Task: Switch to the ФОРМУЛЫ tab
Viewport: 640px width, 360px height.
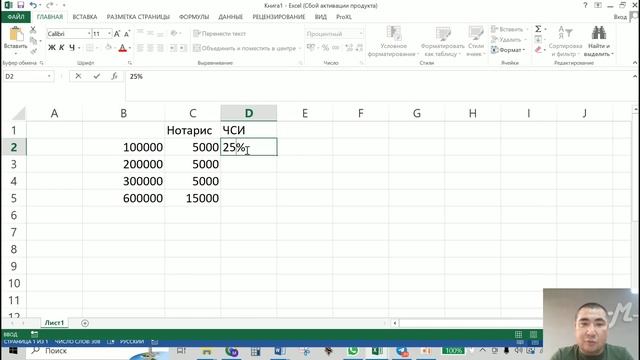Action: pyautogui.click(x=194, y=17)
